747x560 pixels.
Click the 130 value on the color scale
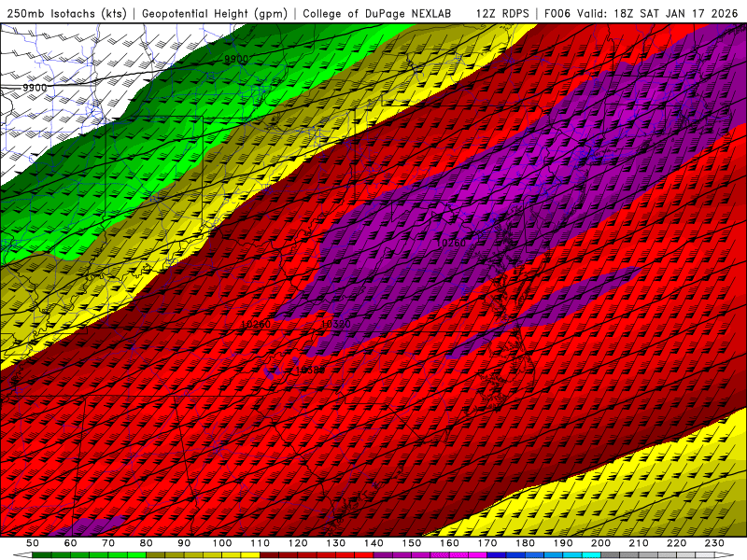click(x=336, y=543)
